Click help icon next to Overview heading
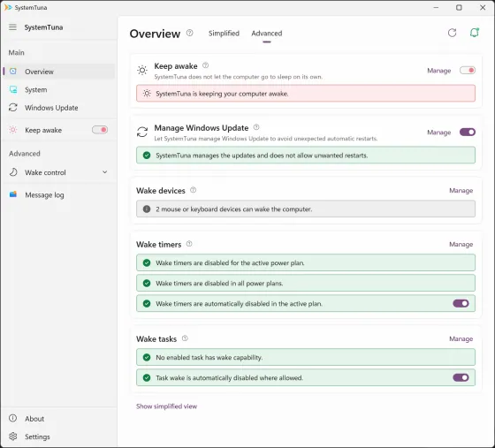Image resolution: width=495 pixels, height=448 pixels. coord(189,33)
